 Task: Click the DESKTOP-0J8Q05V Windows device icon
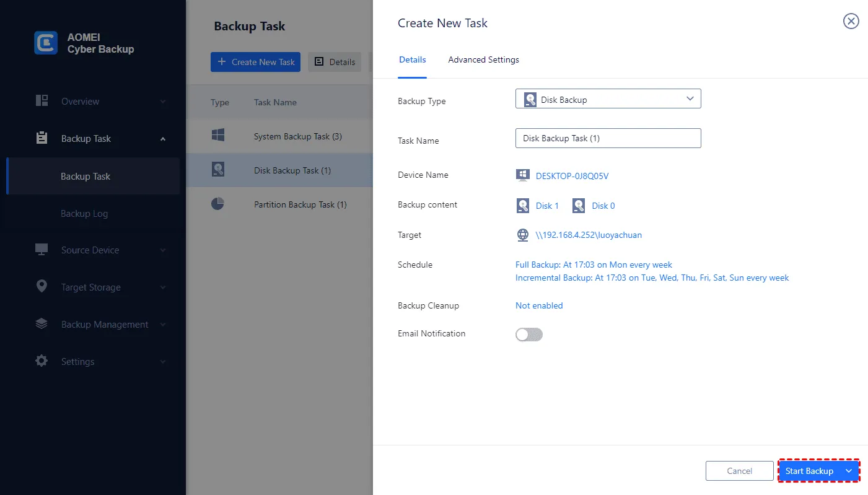pos(523,175)
